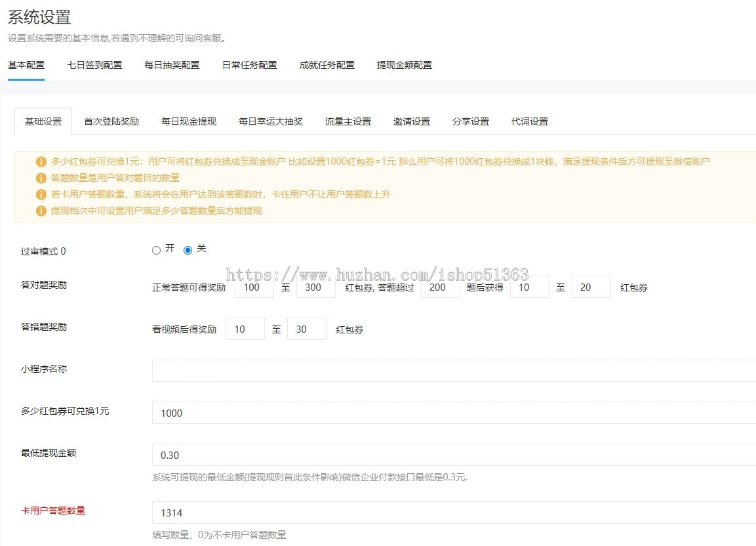756x546 pixels.
Task: Click the 答对题奖励 label
Action: coord(44,285)
